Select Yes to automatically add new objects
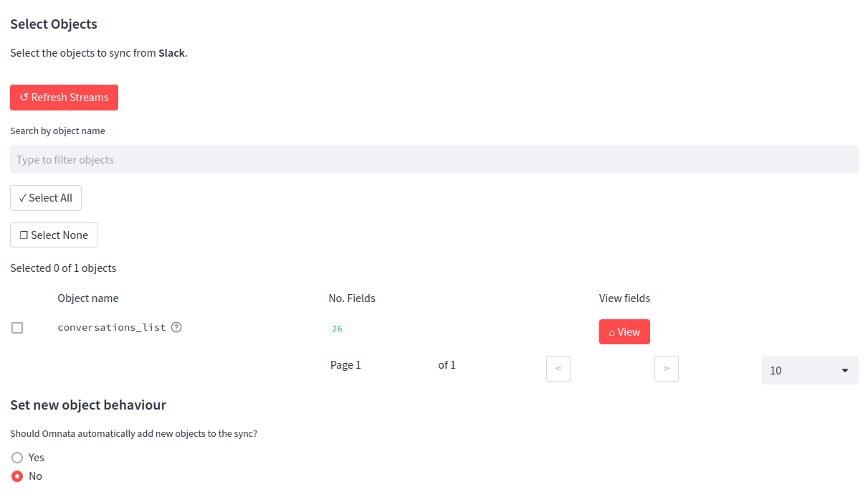868x500 pixels. (x=18, y=458)
